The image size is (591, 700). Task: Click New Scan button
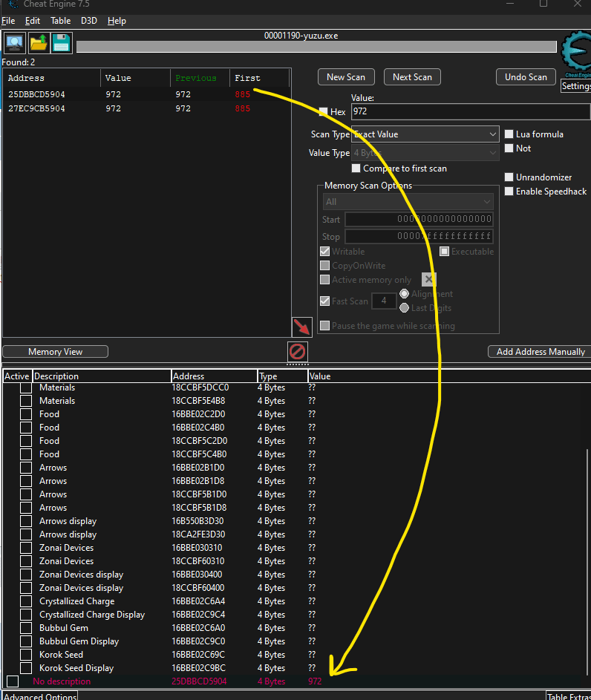click(346, 76)
